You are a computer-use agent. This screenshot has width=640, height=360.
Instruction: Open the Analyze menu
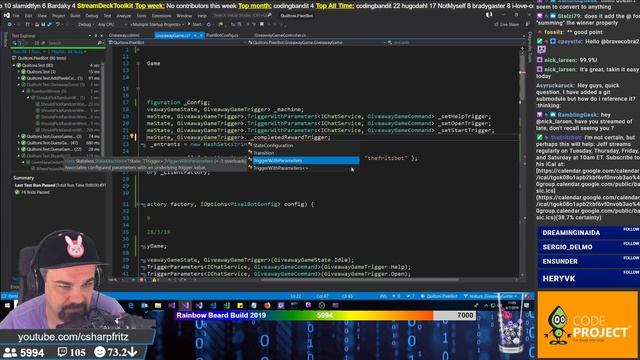coord(124,16)
